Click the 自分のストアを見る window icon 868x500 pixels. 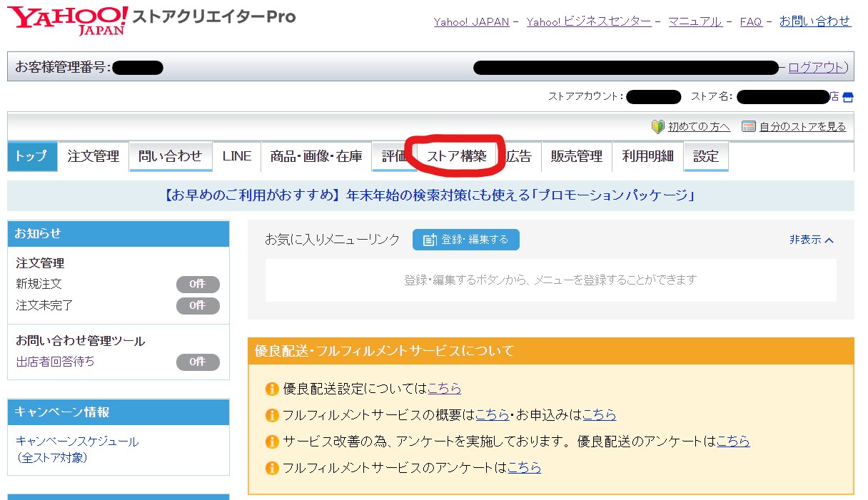748,127
